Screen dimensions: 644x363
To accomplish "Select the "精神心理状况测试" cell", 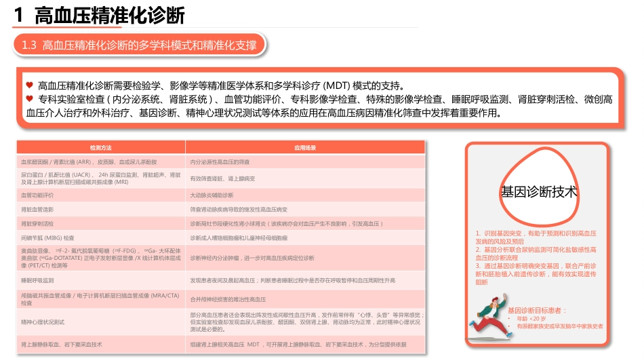I will coord(100,322).
